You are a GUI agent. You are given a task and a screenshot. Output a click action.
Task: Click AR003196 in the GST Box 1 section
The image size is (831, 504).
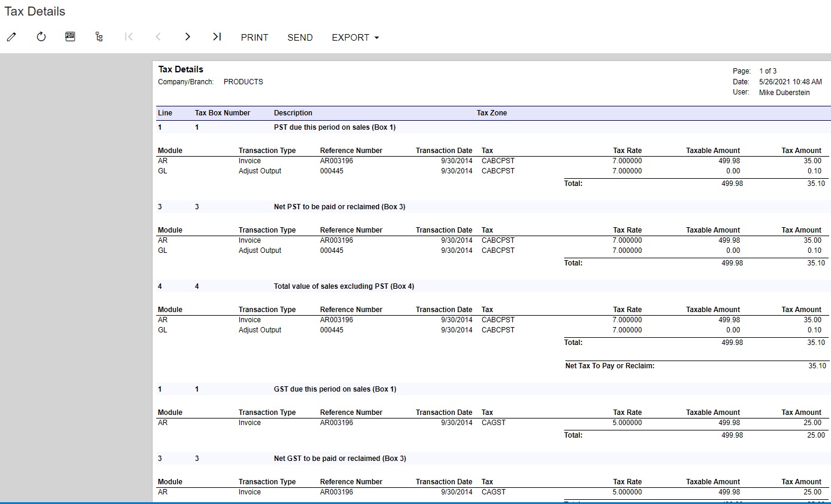(336, 423)
